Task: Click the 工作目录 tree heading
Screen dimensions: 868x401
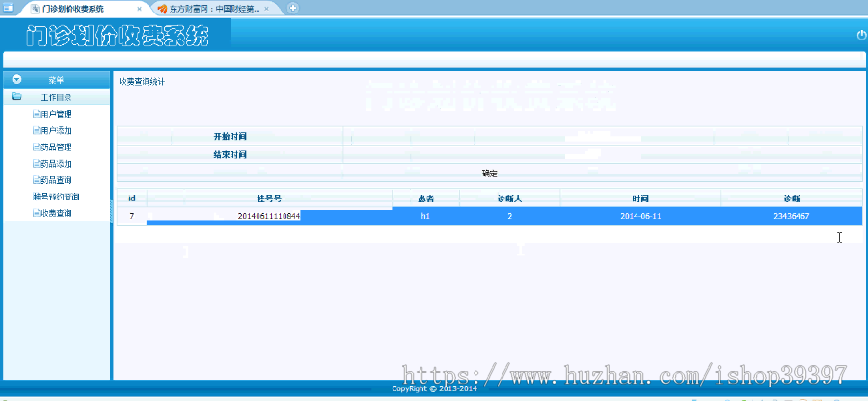Action: coord(57,97)
